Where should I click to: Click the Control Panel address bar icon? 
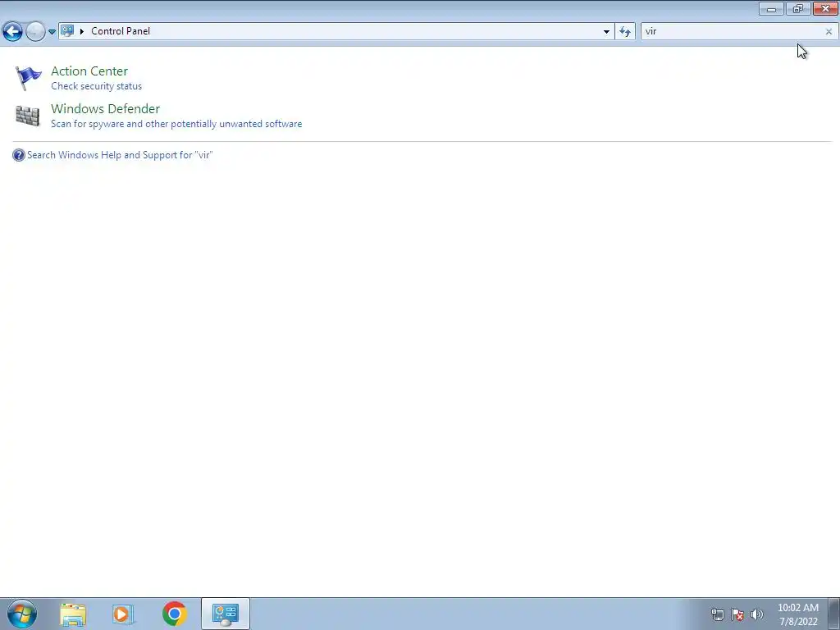67,31
